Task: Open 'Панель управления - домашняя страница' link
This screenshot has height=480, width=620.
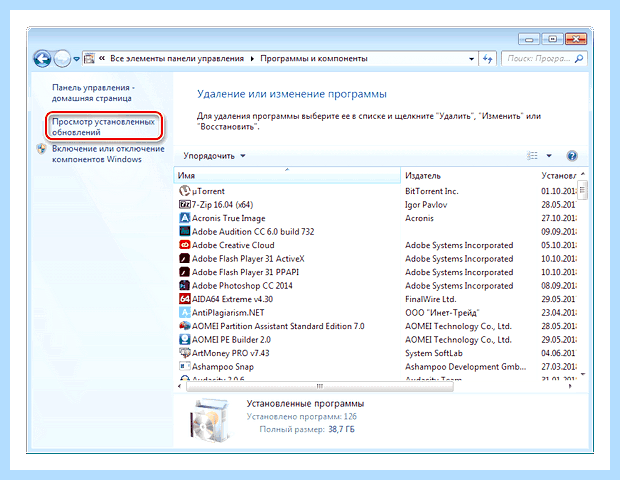Action: [94, 93]
